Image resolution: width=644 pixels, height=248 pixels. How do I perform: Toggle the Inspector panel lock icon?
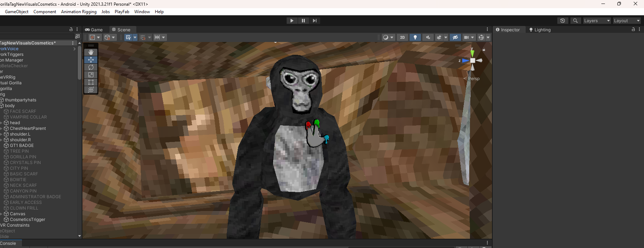(633, 30)
